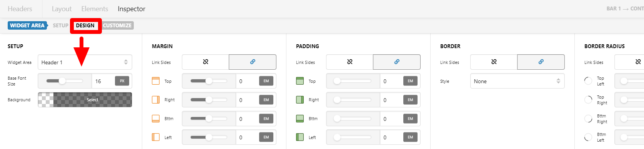The width and height of the screenshot is (644, 149).
Task: Open the Widget Area Header 1 dropdown
Action: [x=85, y=62]
